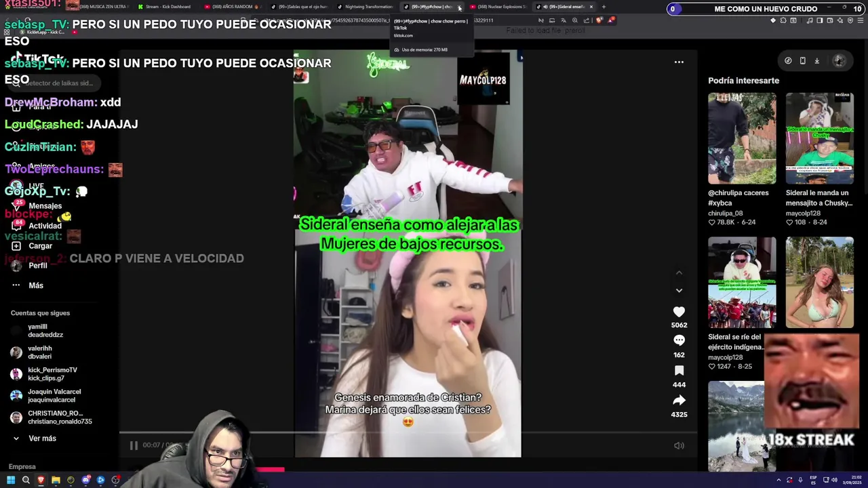
Task: Click the Empresa footer link
Action: click(22, 467)
